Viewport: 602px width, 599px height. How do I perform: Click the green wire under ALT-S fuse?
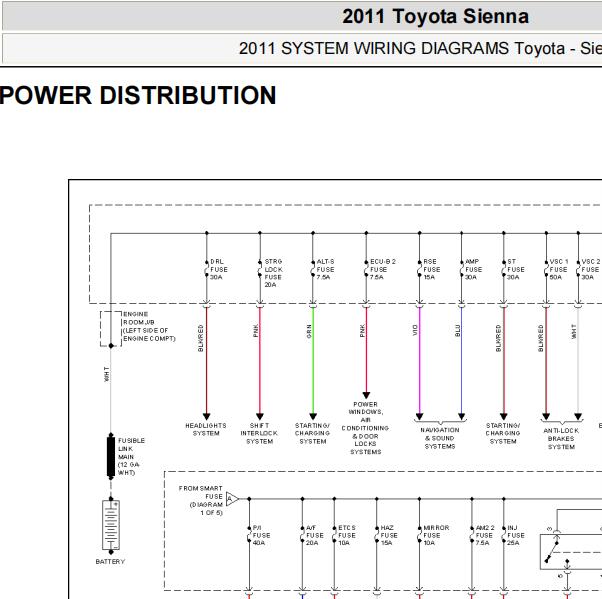(313, 361)
